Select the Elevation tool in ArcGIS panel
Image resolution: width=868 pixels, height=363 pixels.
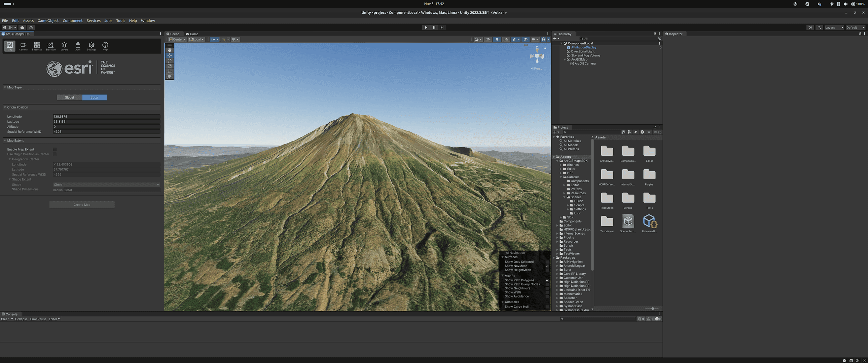50,46
